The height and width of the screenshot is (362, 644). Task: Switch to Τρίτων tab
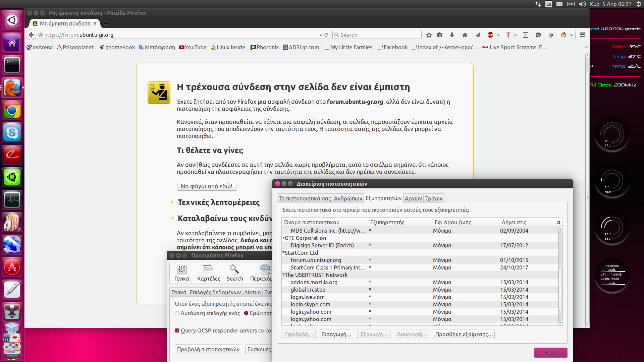coord(434,198)
